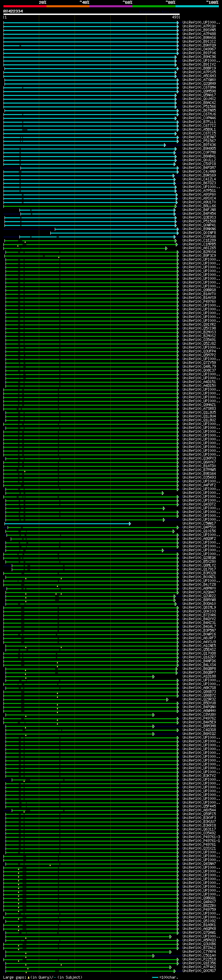The width and height of the screenshot is (222, 980).
Task: Click label UniRef100_Q8IML9
Action: pyautogui.click(x=199, y=607)
